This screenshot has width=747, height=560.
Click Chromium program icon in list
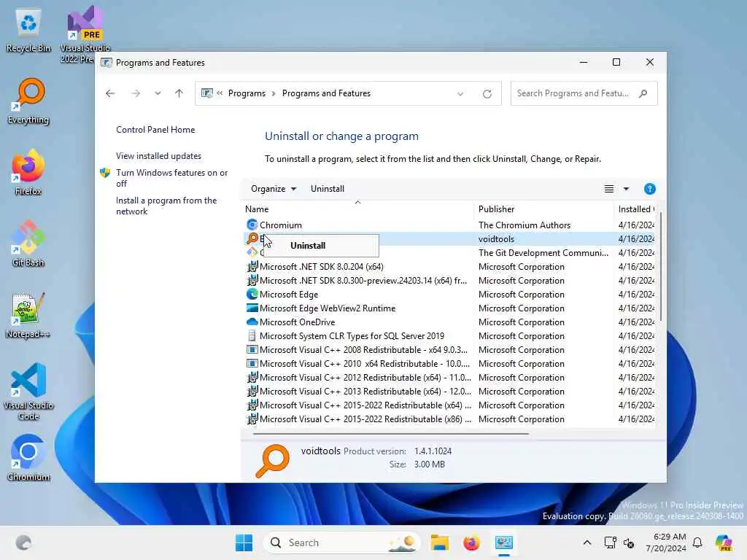[252, 225]
